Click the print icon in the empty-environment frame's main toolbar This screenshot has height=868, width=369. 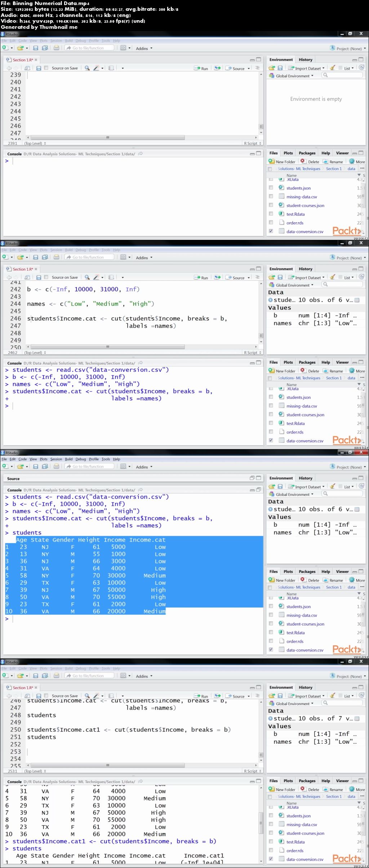pyautogui.click(x=56, y=48)
